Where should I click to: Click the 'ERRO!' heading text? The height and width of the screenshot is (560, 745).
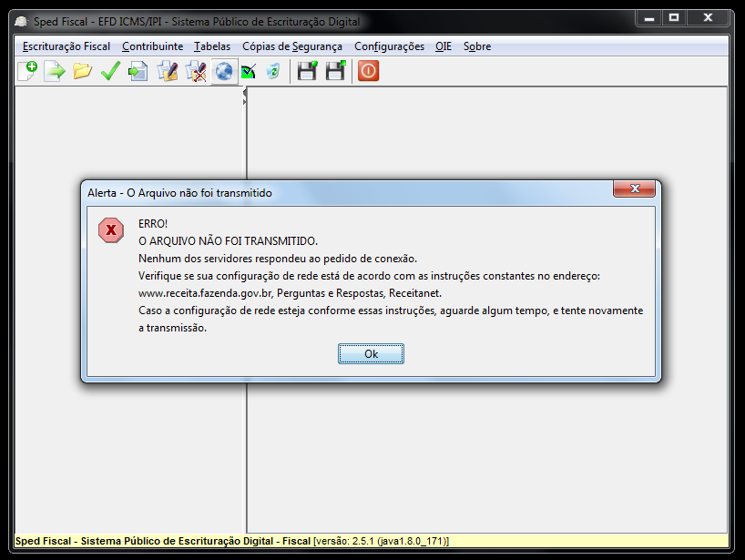point(153,224)
